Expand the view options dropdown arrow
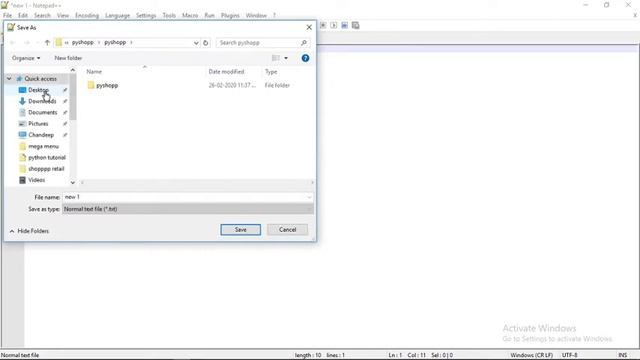640x360 pixels. tap(286, 58)
